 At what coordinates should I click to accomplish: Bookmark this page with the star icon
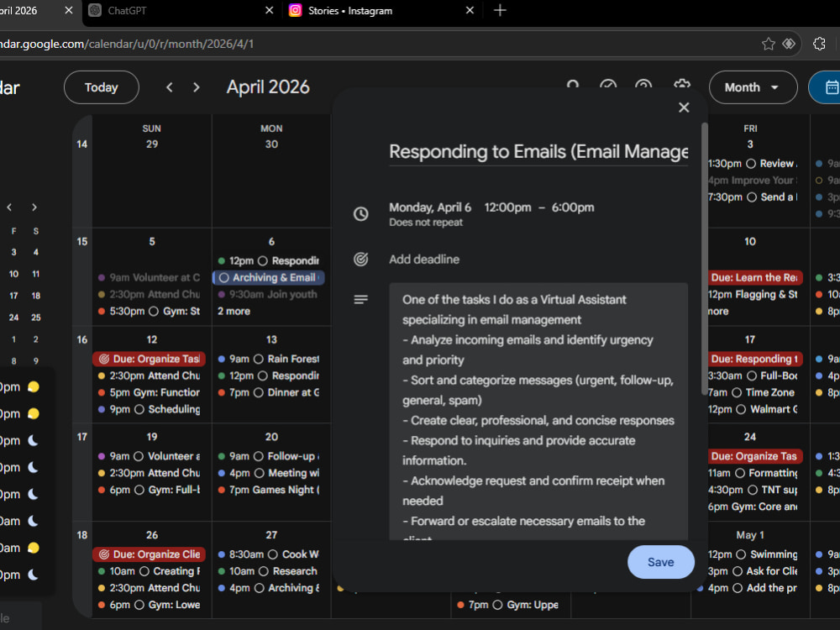coord(769,44)
